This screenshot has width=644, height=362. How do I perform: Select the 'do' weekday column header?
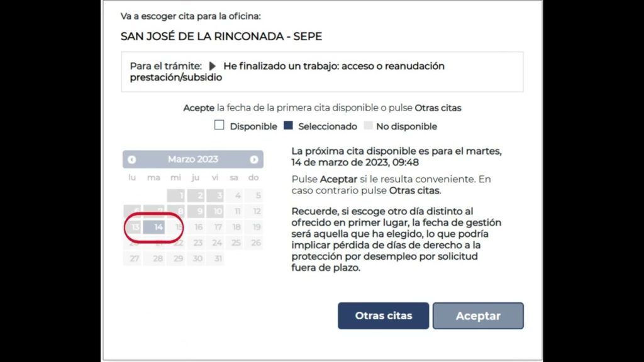(253, 177)
